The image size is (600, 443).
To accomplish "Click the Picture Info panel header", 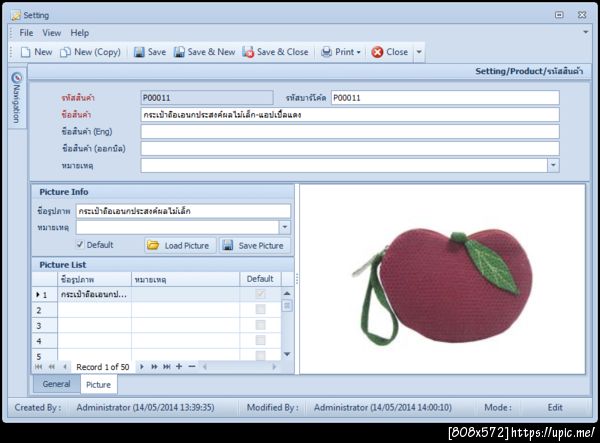I will 163,192.
